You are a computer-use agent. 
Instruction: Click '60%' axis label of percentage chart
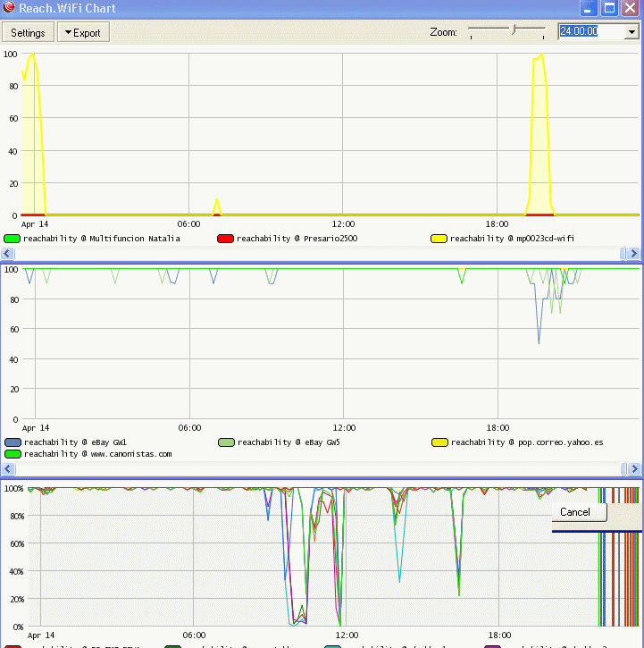[17, 543]
